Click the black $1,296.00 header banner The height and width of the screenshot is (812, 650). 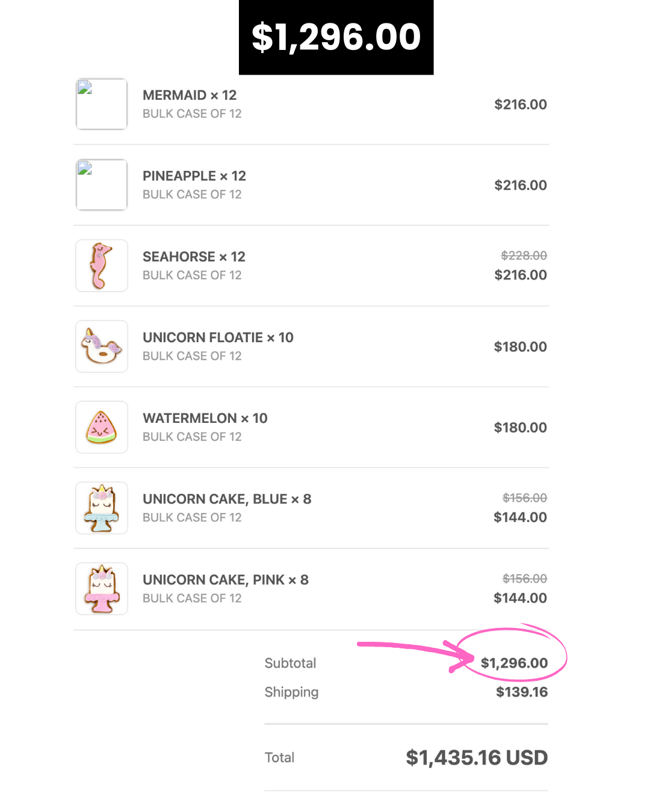pos(336,37)
